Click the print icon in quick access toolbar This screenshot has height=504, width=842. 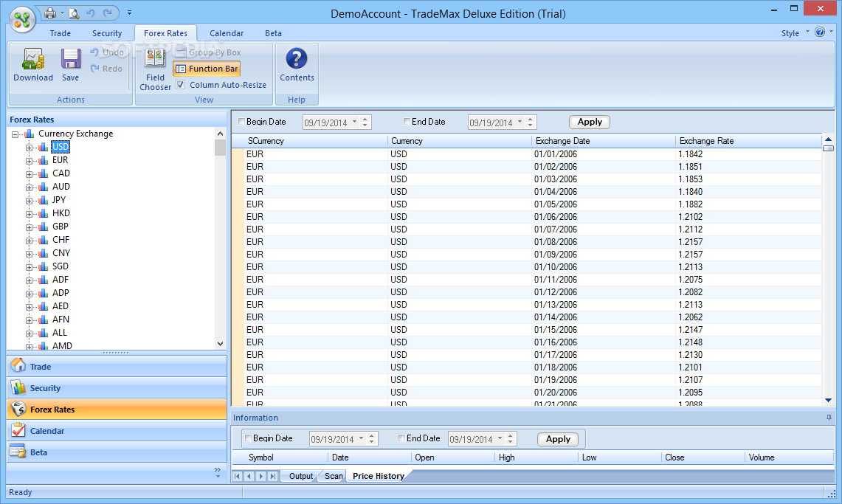[50, 13]
